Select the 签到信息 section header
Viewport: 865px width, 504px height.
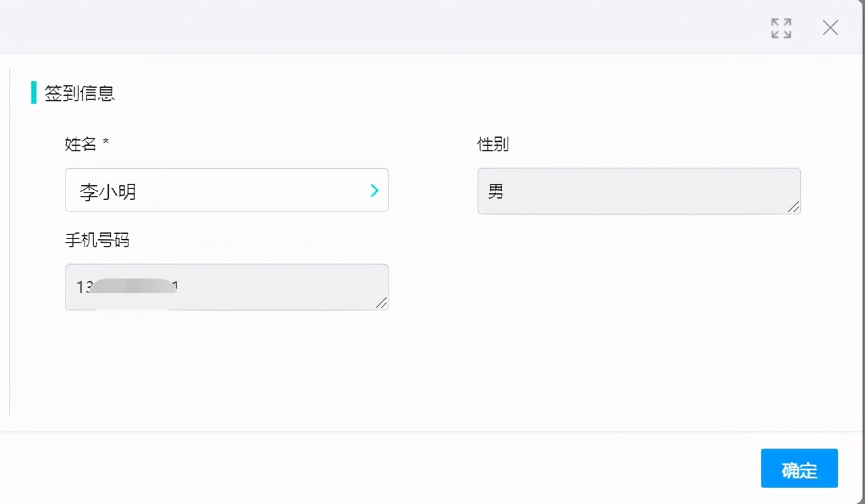78,93
